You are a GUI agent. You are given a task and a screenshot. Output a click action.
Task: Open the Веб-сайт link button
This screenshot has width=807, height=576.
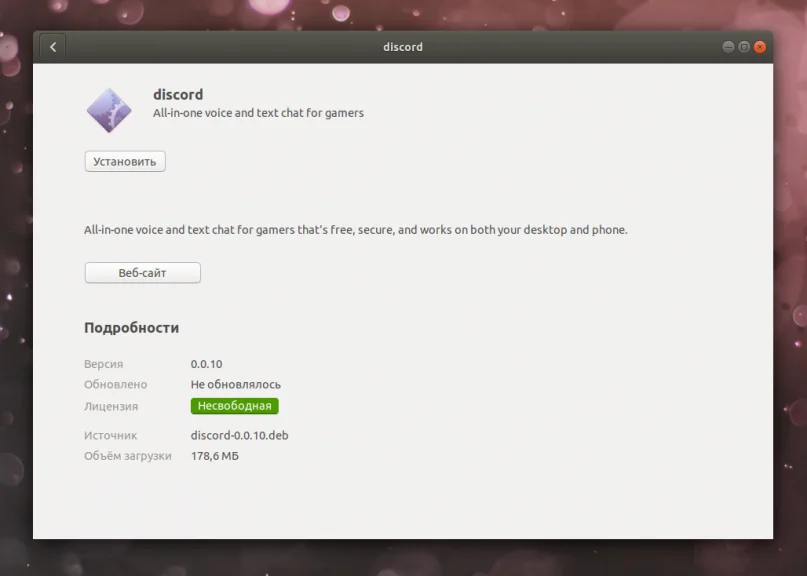[x=143, y=273]
